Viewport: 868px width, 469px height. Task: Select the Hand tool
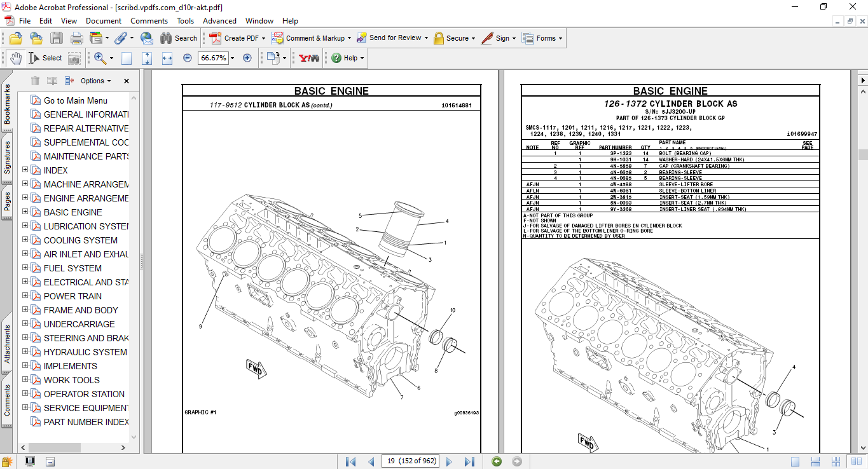click(15, 58)
